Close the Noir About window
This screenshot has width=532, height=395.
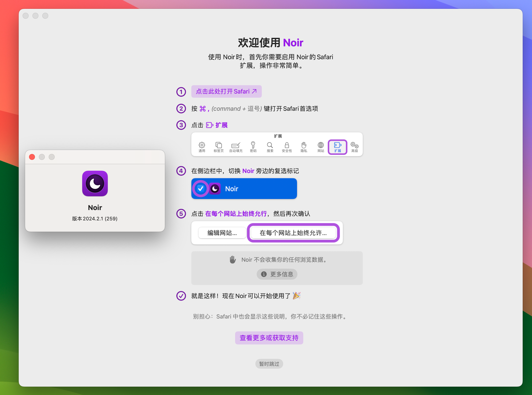(32, 157)
